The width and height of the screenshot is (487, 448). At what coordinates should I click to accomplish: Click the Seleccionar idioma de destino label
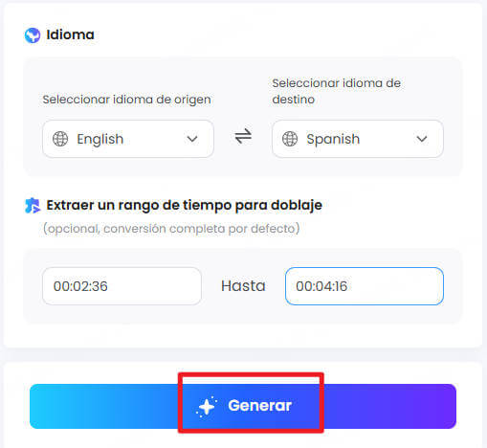click(x=337, y=91)
